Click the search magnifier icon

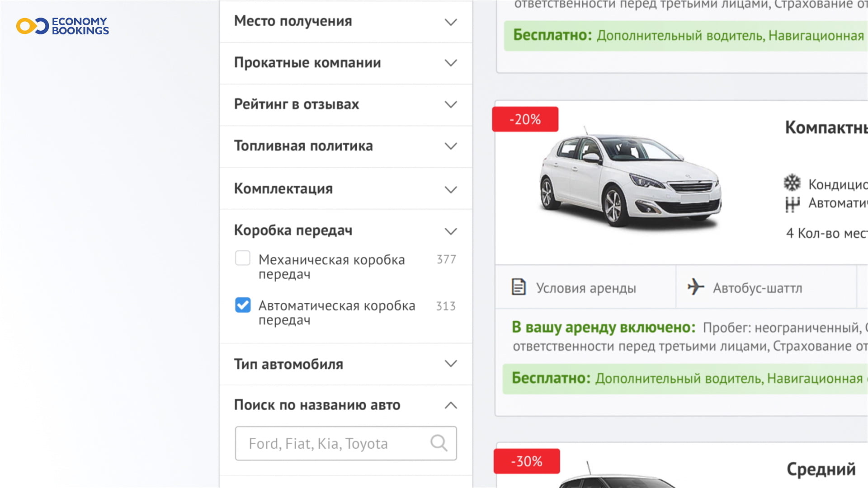tap(439, 443)
